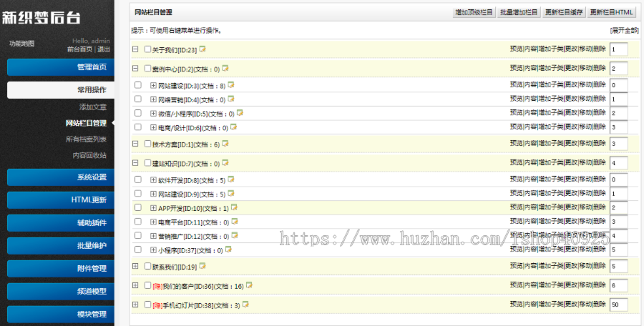Screen dimensions: 644x326
Task: Click sort order field for 我们的客户[ID:36]
Action: point(619,285)
